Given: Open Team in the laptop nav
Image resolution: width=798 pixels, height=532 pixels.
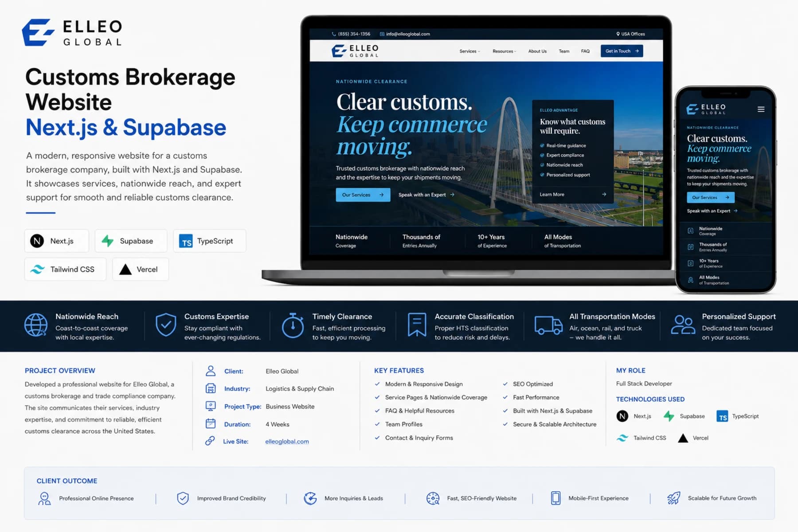Looking at the screenshot, I should [x=564, y=51].
